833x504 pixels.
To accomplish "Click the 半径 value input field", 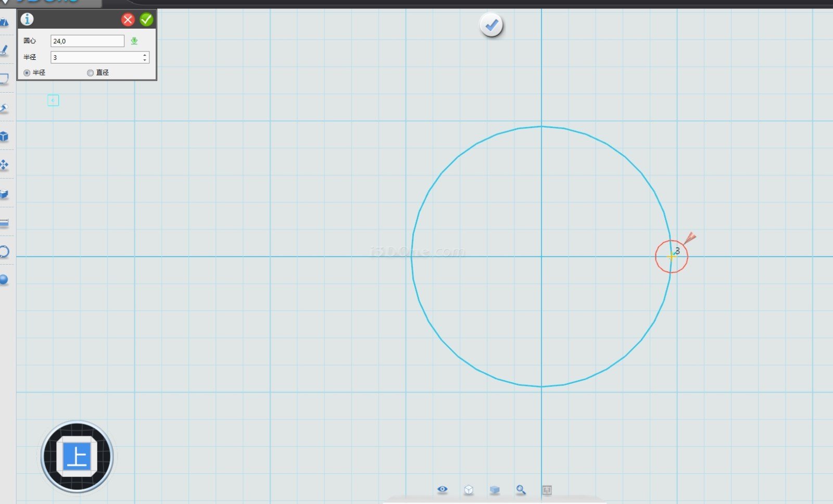I will (x=96, y=57).
